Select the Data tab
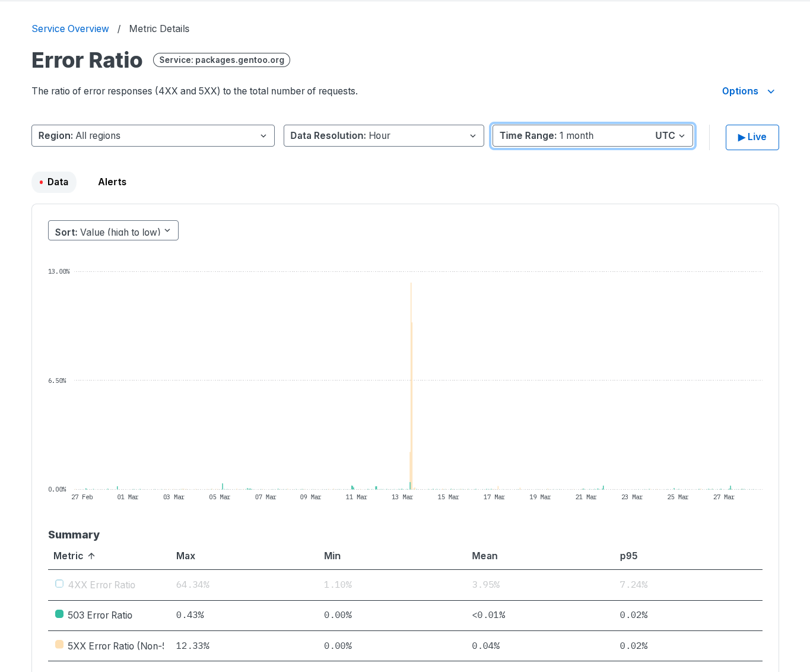This screenshot has height=672, width=810. 54,182
